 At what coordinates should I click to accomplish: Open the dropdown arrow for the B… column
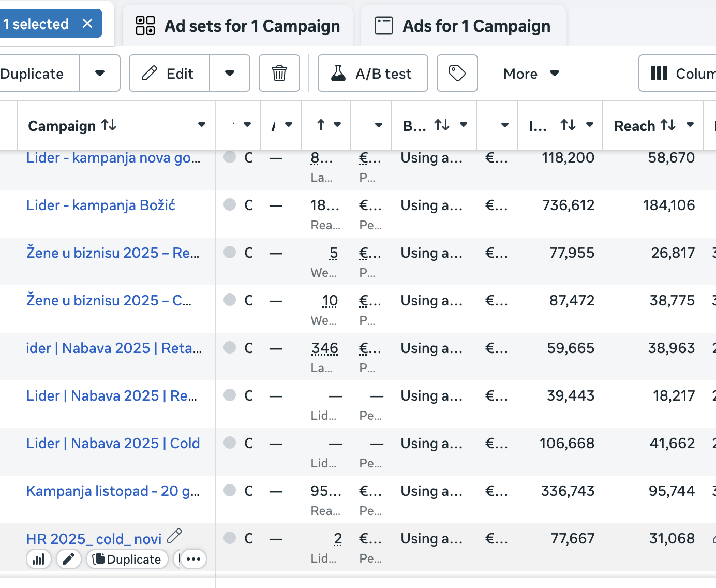click(464, 125)
